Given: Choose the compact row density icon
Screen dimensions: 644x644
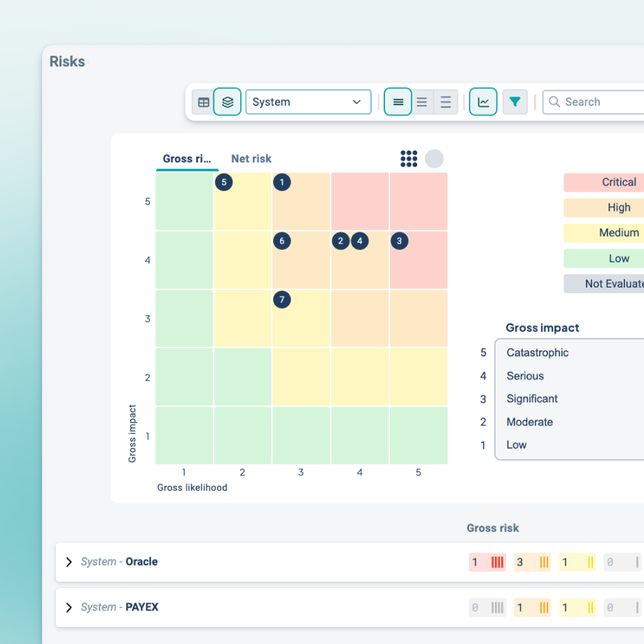Looking at the screenshot, I should (398, 102).
